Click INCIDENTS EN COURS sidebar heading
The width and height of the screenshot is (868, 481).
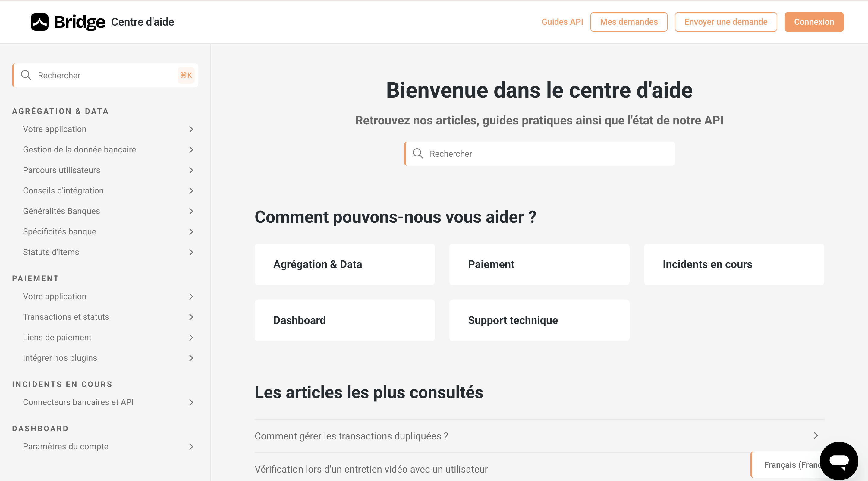[x=62, y=384]
